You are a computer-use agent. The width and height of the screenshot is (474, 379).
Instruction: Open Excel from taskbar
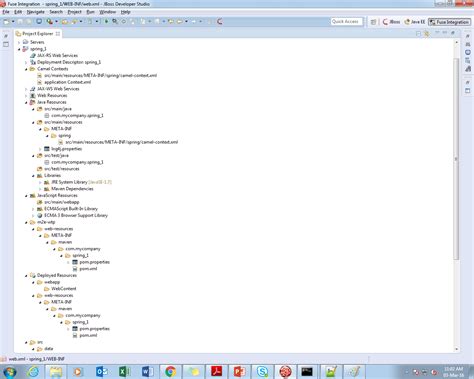click(x=124, y=371)
